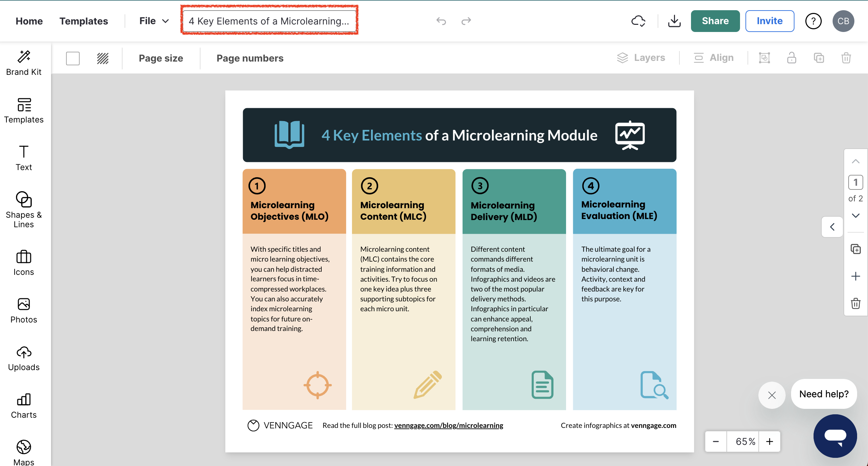Open the Brand Kit panel
This screenshot has height=466, width=868.
[x=24, y=63]
